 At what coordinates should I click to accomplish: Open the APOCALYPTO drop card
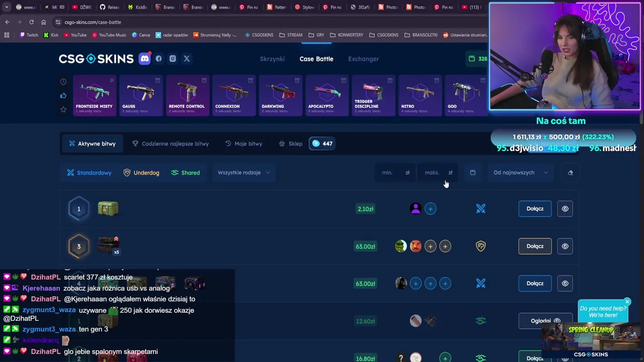pos(327,95)
